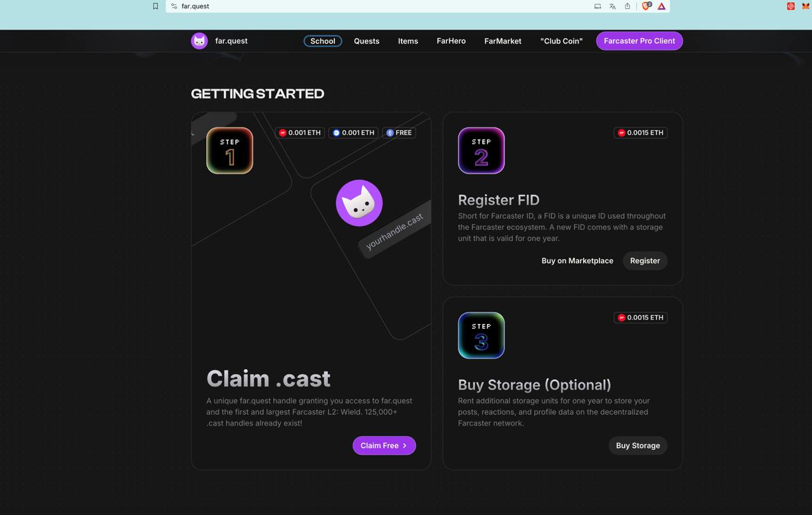The image size is (812, 515).
Task: Click the yourhandle.cast label
Action: (x=395, y=231)
